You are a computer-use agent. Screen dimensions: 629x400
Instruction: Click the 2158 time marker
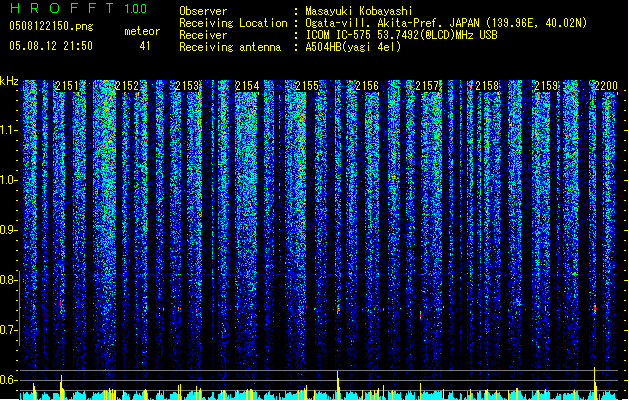tap(487, 86)
